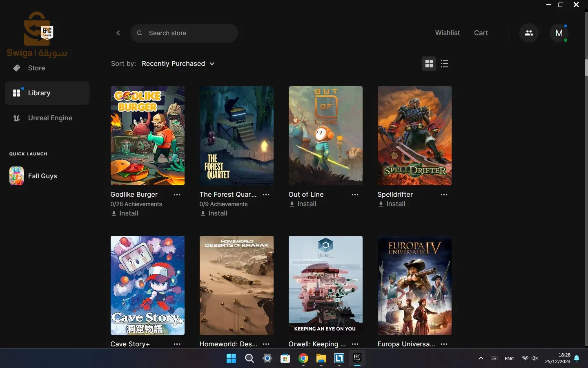Screen dimensions: 588x368
Task: Open your Wishlist
Action: pos(448,33)
